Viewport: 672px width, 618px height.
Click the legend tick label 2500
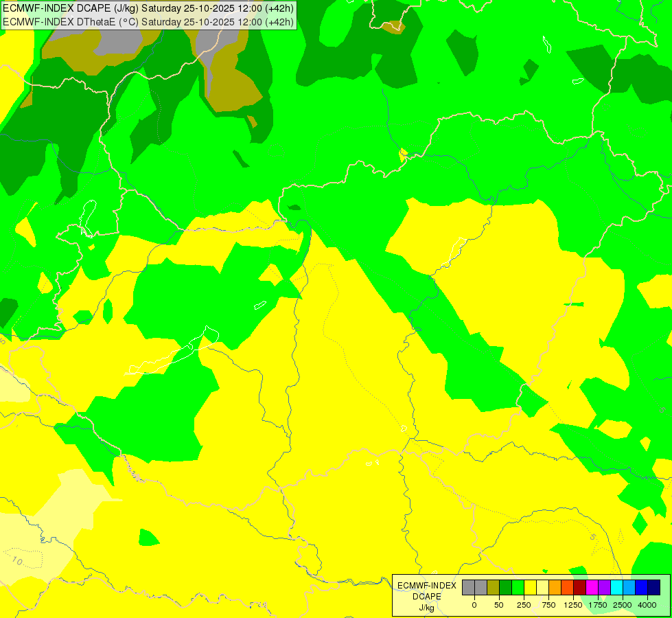point(623,605)
